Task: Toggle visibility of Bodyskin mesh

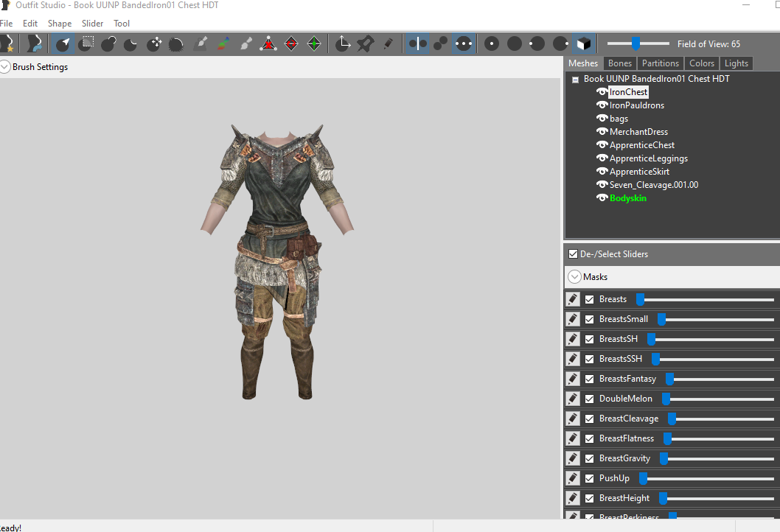Action: point(602,198)
